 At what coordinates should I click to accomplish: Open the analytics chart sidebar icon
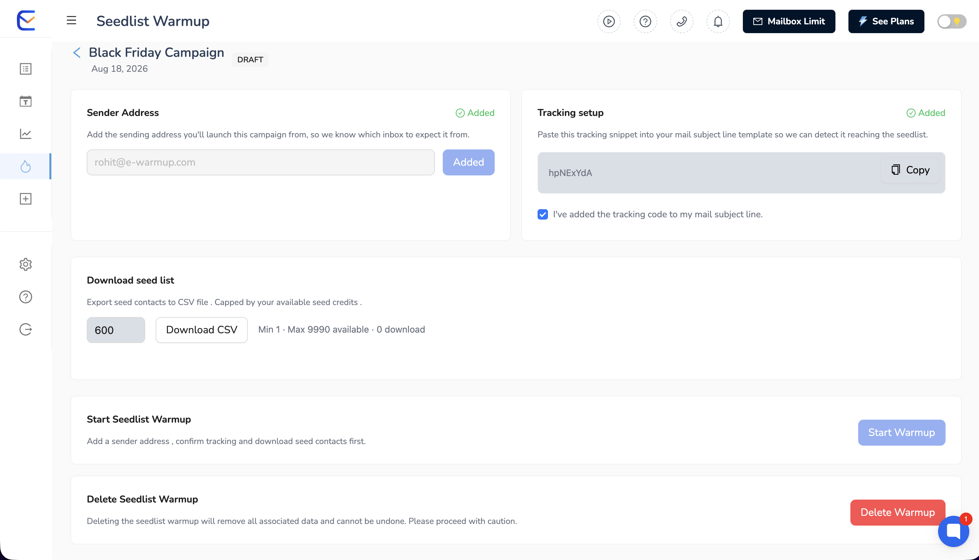click(x=25, y=134)
